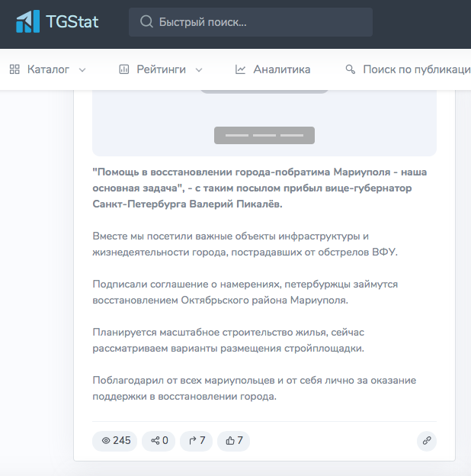Click the magnifier icon in quick search
This screenshot has height=476, width=471.
(146, 22)
